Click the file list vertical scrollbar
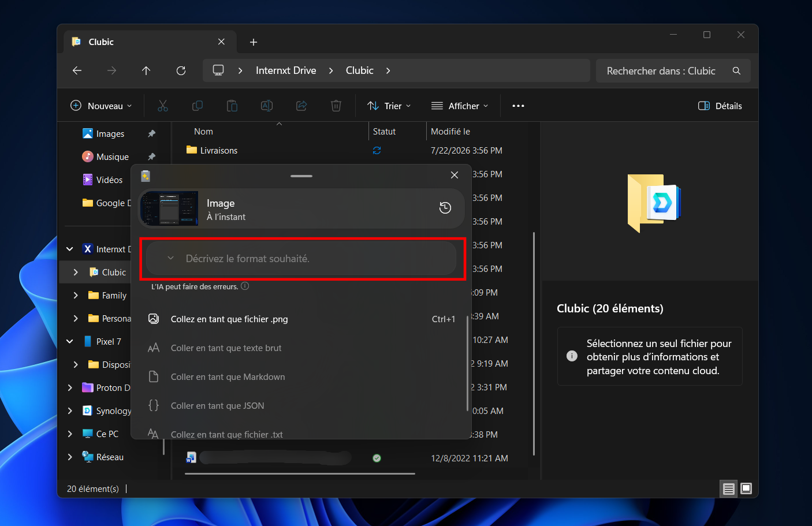Image resolution: width=812 pixels, height=526 pixels. point(534,344)
